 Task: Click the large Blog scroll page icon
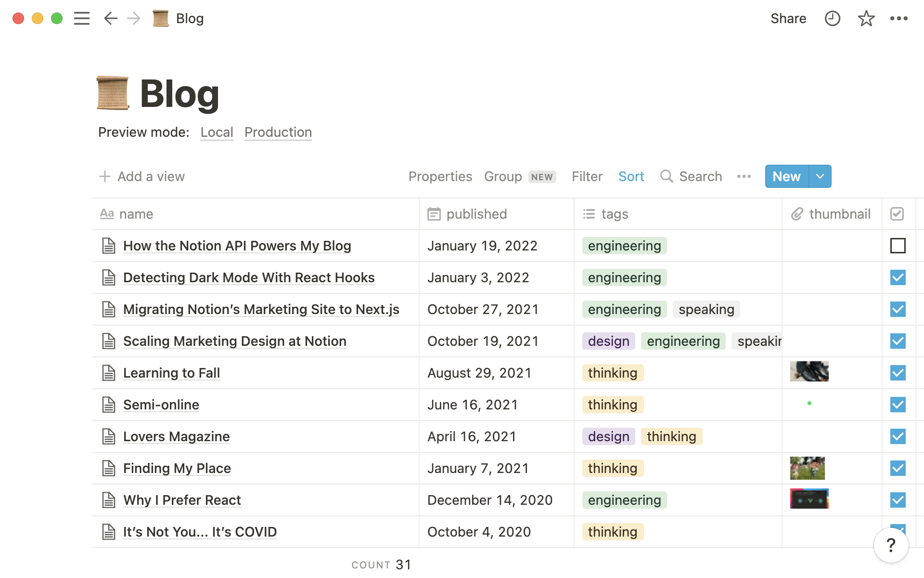point(113,93)
